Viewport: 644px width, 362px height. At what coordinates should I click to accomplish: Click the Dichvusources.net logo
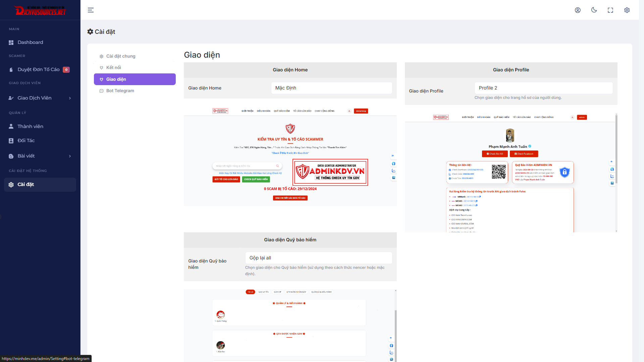(x=40, y=10)
